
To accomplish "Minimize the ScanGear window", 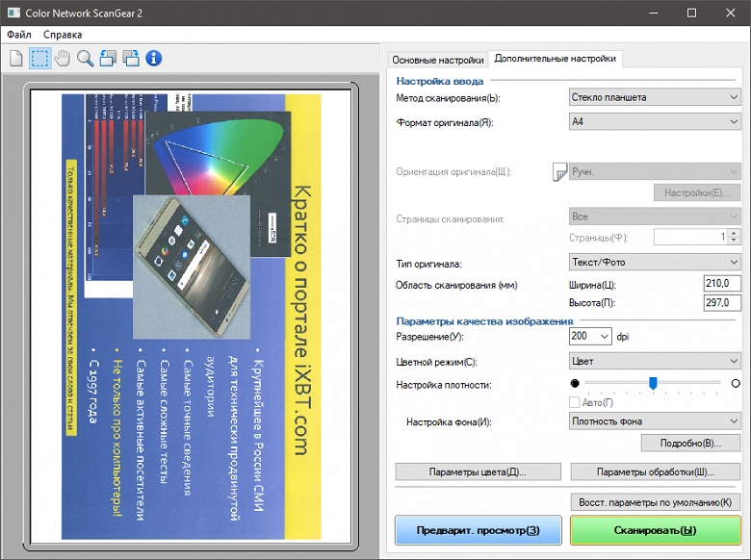I will tap(654, 13).
